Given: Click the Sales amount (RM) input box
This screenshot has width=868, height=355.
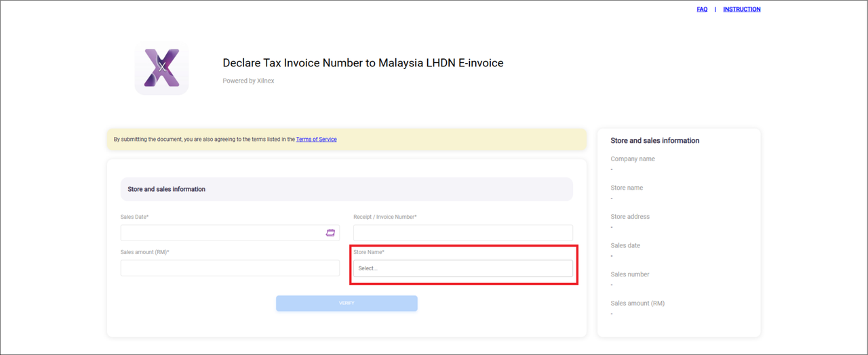Looking at the screenshot, I should click(230, 268).
